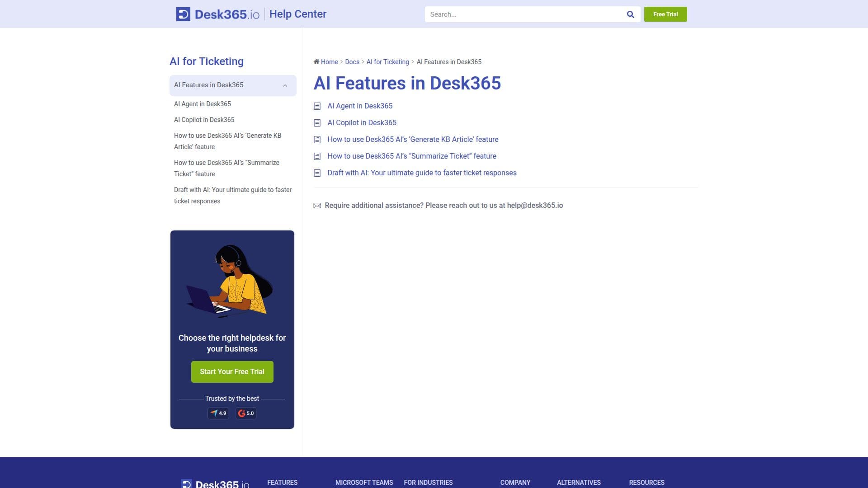Click document icon beside Summarize Ticket link
This screenshot has width=868, height=488.
pyautogui.click(x=317, y=156)
